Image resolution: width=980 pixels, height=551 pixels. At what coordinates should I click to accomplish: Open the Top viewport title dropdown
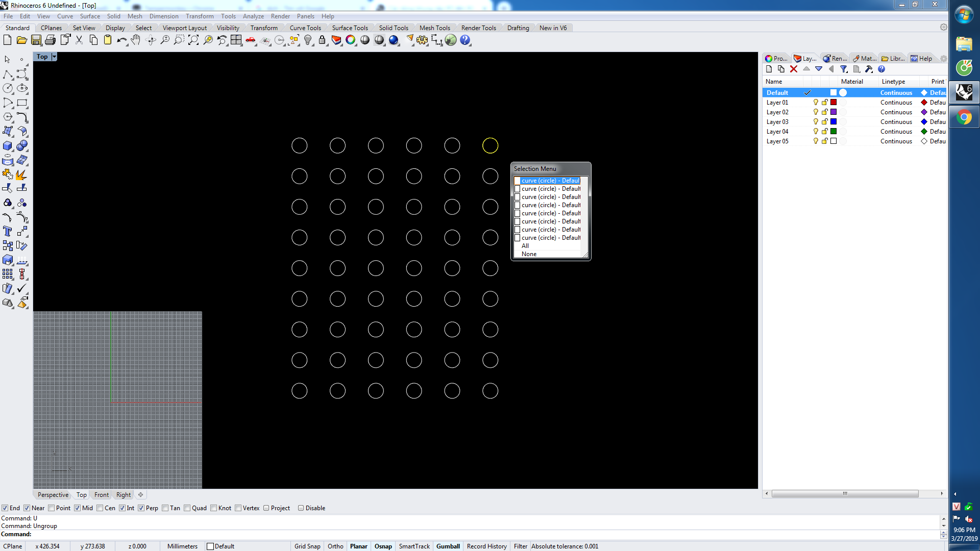pos(54,57)
